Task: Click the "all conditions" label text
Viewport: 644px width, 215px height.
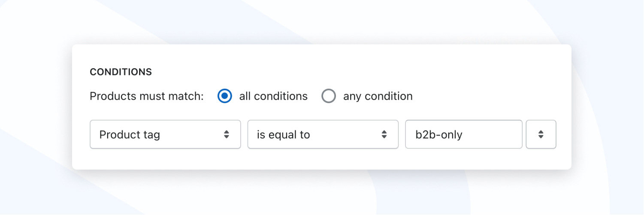Action: (x=273, y=96)
